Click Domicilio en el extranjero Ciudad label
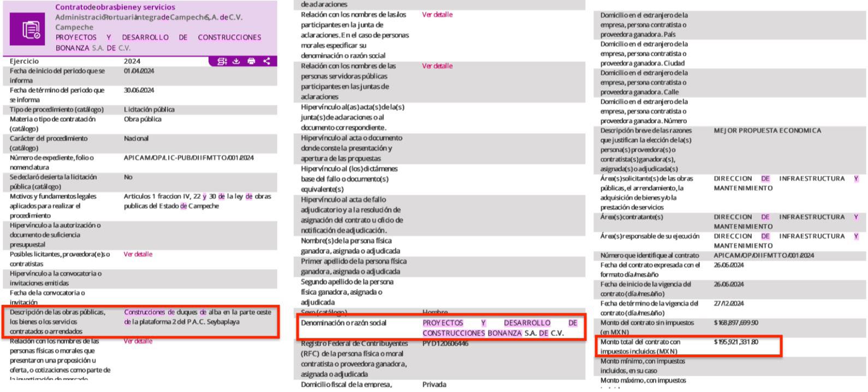This screenshot has height=392, width=868. 644,54
